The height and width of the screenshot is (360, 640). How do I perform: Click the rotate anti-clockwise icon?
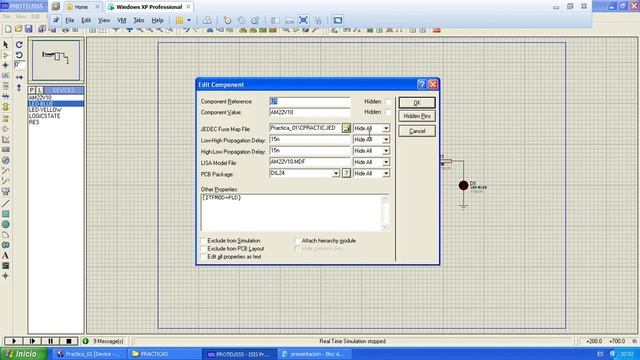(19, 55)
